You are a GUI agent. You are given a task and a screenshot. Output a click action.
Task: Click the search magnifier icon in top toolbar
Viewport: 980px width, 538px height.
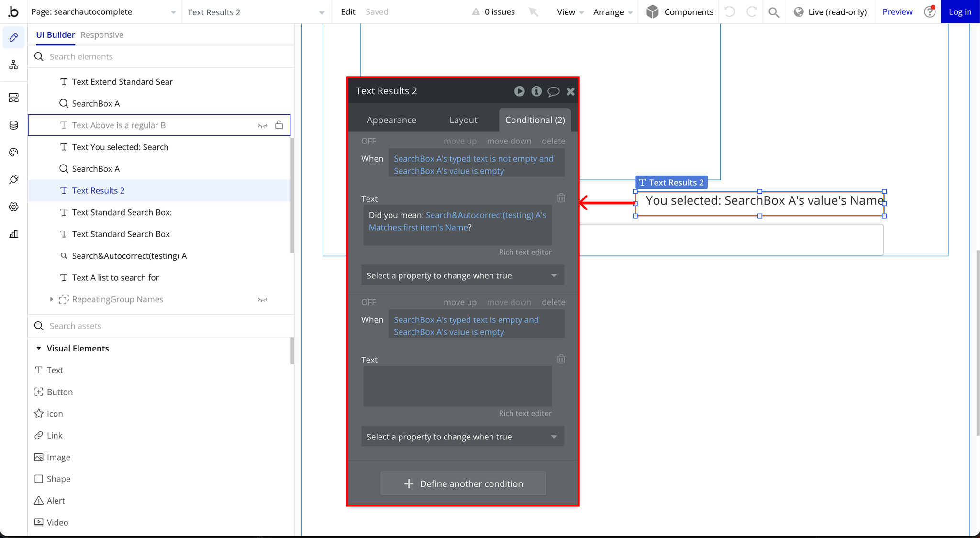(773, 12)
